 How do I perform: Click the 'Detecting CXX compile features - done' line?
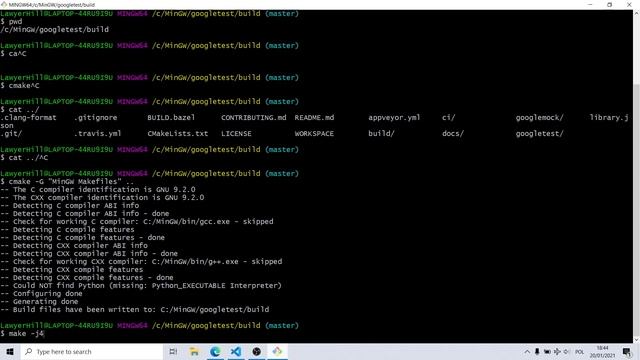click(87, 278)
